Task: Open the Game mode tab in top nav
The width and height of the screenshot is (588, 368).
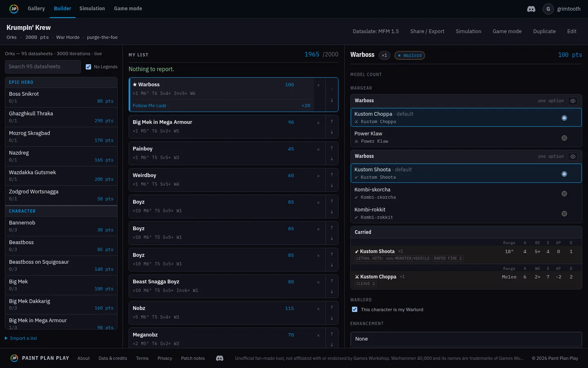Action: point(128,9)
